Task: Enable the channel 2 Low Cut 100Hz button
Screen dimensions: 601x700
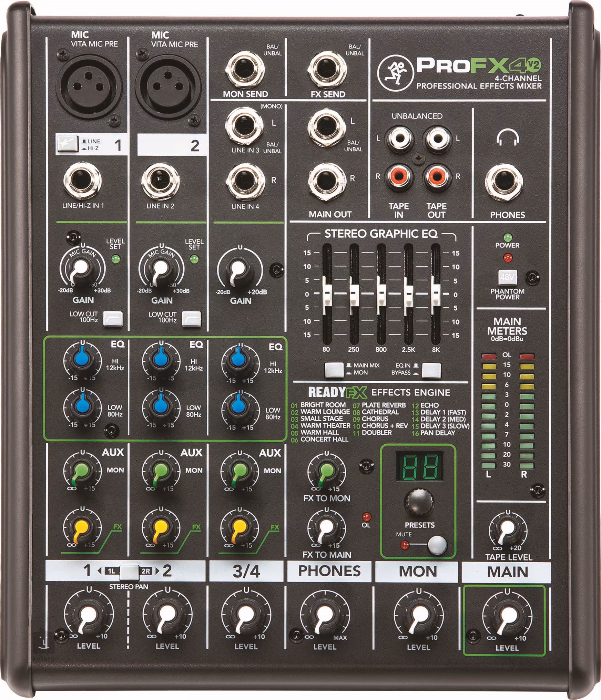Action: (x=191, y=319)
